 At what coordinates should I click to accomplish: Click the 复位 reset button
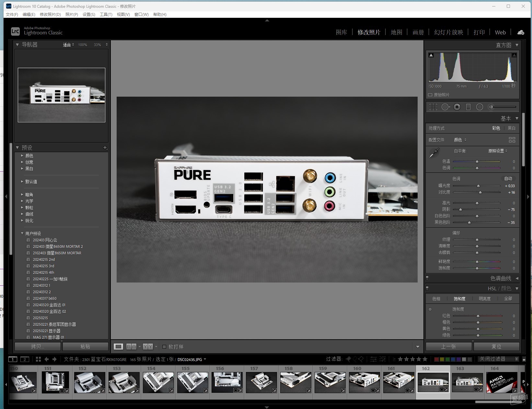(496, 347)
